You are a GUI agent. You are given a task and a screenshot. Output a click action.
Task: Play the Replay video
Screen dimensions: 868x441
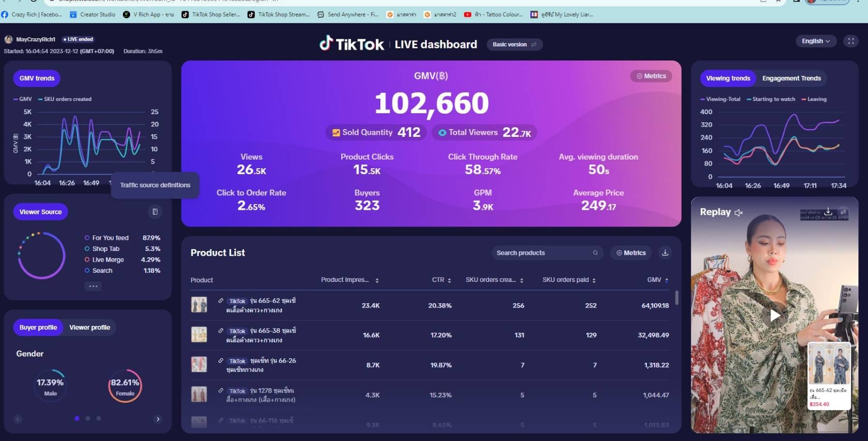[774, 315]
